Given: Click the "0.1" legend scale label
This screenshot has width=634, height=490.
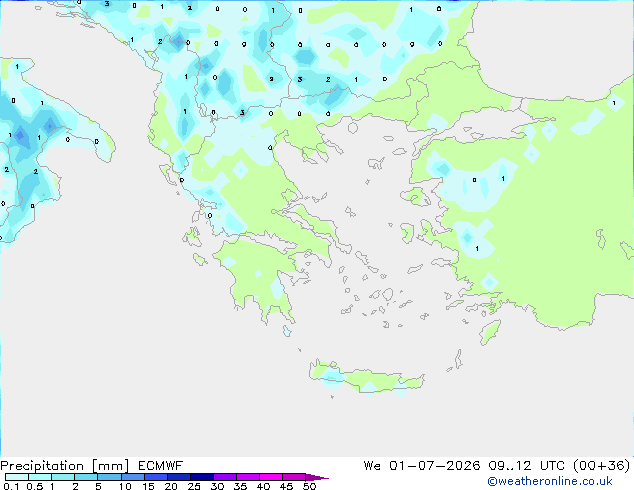Looking at the screenshot, I should point(11,486).
